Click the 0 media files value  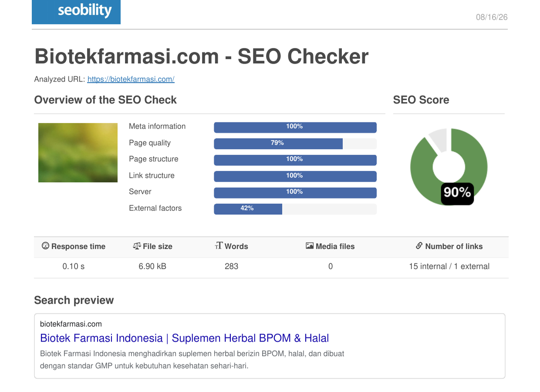331,266
